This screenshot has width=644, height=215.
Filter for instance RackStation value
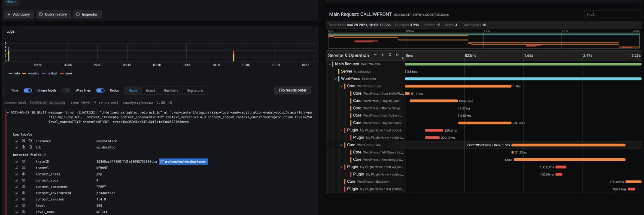pos(24,141)
